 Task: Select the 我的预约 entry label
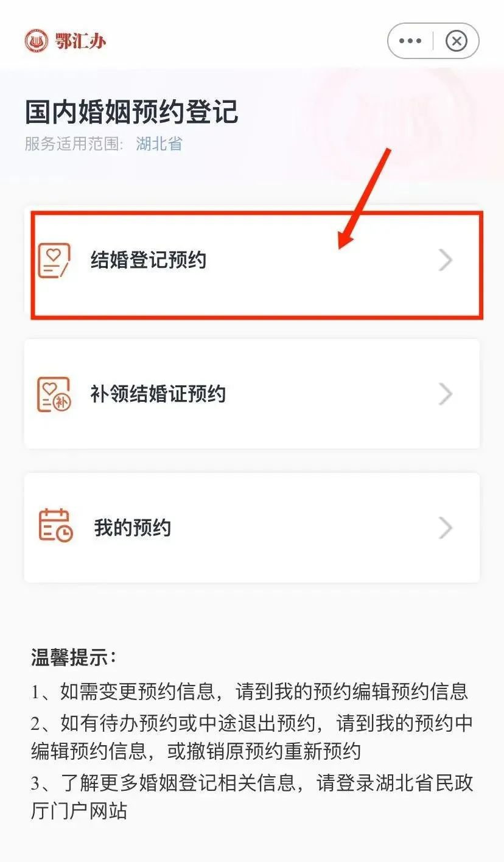coord(133,528)
